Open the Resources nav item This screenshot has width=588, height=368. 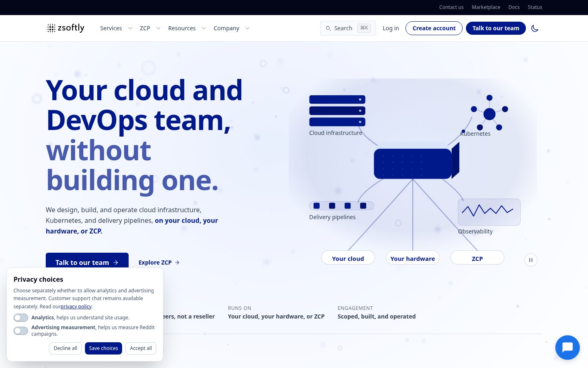(x=182, y=28)
